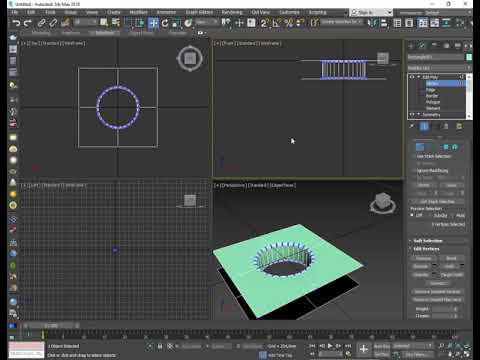The image size is (480, 360).
Task: Click the Target Weld button
Action: (x=451, y=275)
